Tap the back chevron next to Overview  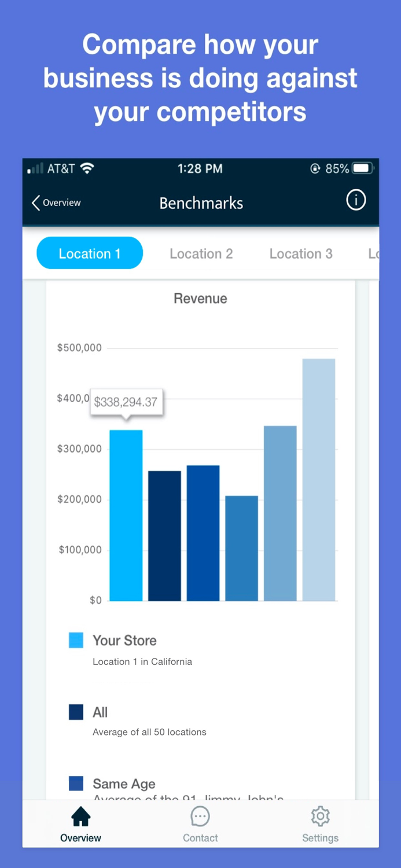36,203
